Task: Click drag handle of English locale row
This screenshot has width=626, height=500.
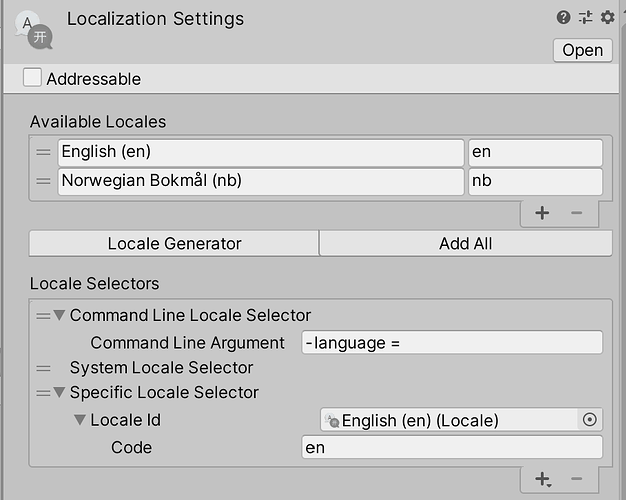Action: pos(43,153)
